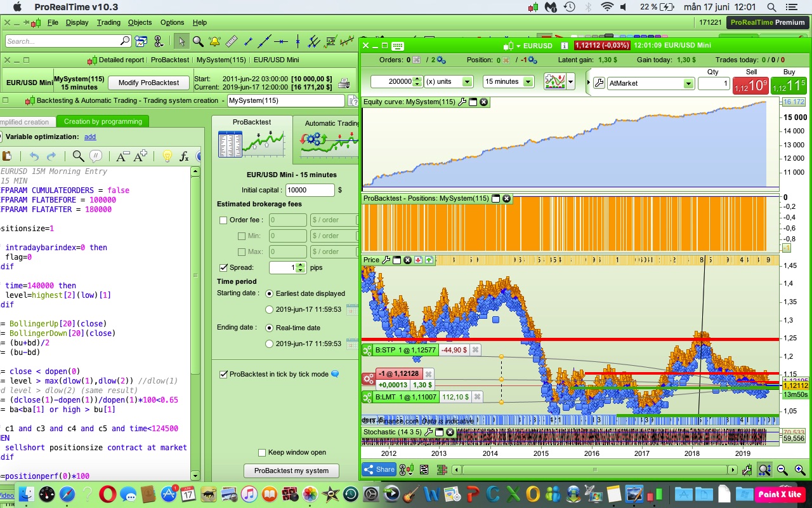Open order settings wrench beside AtMarket
This screenshot has width=812, height=508.
coord(598,83)
